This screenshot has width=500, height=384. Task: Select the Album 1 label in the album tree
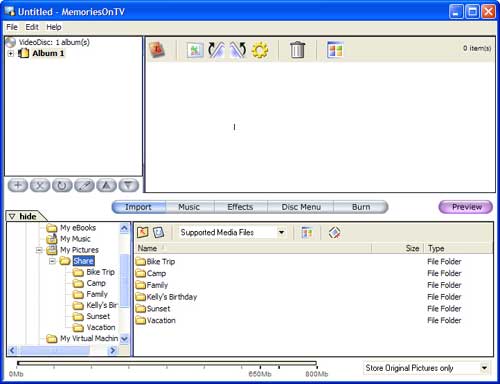tap(48, 53)
